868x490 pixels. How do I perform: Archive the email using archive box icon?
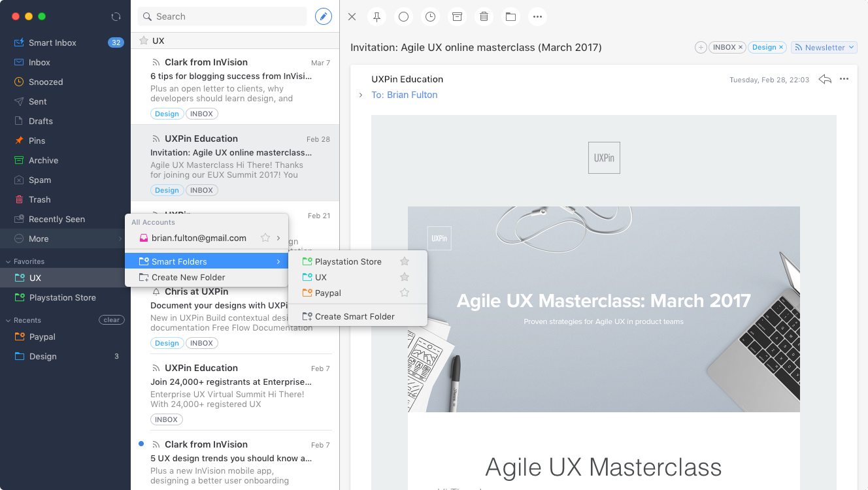(x=457, y=16)
